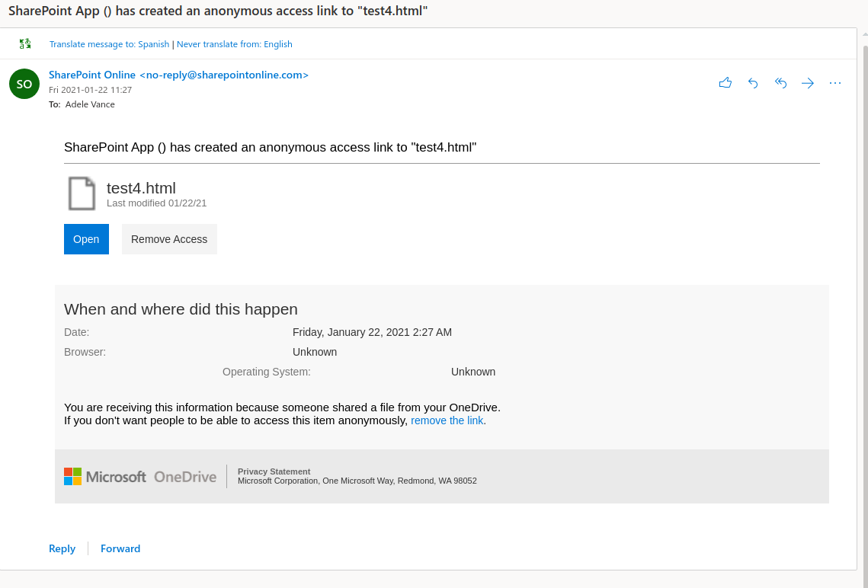Select Never translate from: English

click(234, 44)
